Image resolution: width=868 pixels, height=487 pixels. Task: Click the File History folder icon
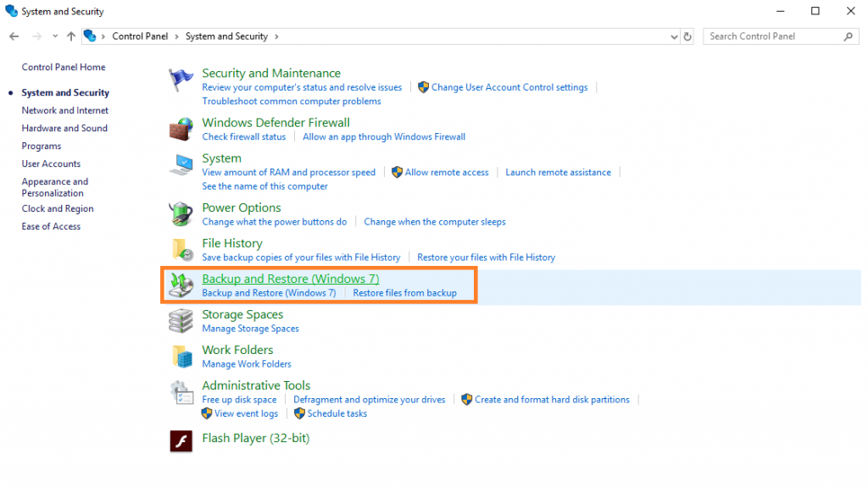[x=181, y=249]
